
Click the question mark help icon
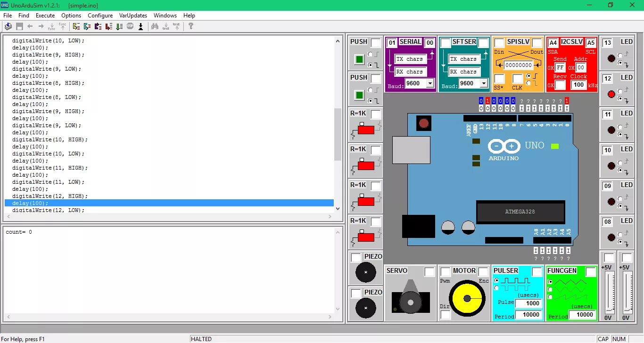click(191, 26)
